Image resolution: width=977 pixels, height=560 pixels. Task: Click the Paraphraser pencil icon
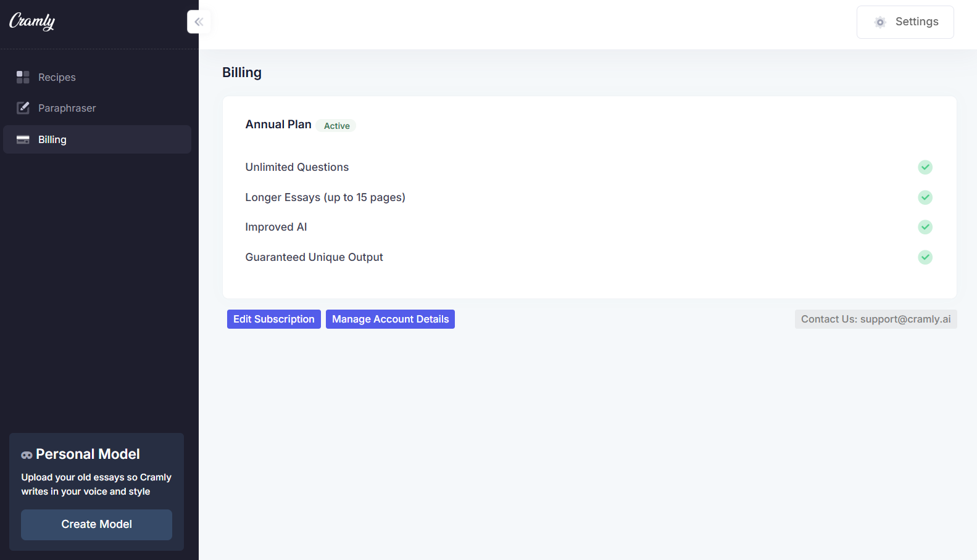(23, 108)
